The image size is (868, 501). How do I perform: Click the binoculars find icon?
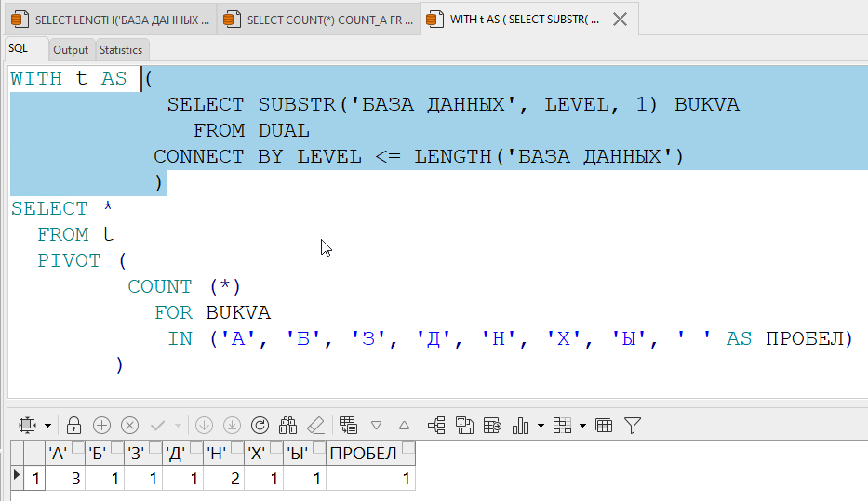(x=287, y=426)
